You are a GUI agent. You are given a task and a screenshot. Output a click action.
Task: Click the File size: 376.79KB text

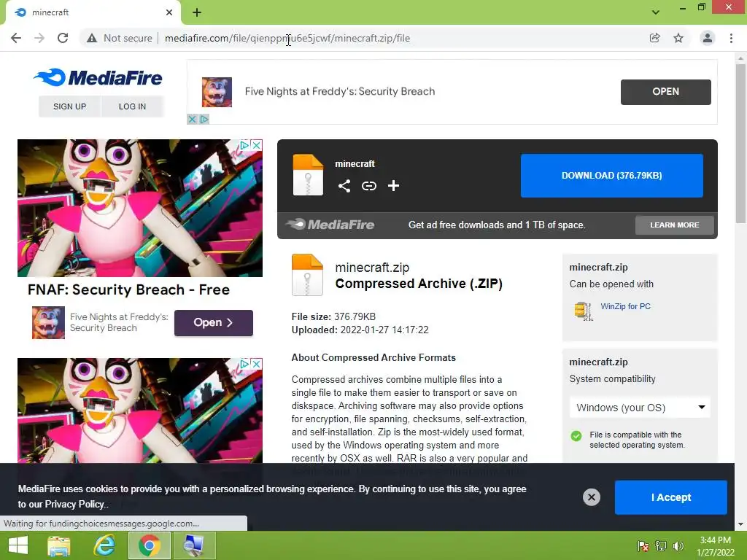pos(333,316)
